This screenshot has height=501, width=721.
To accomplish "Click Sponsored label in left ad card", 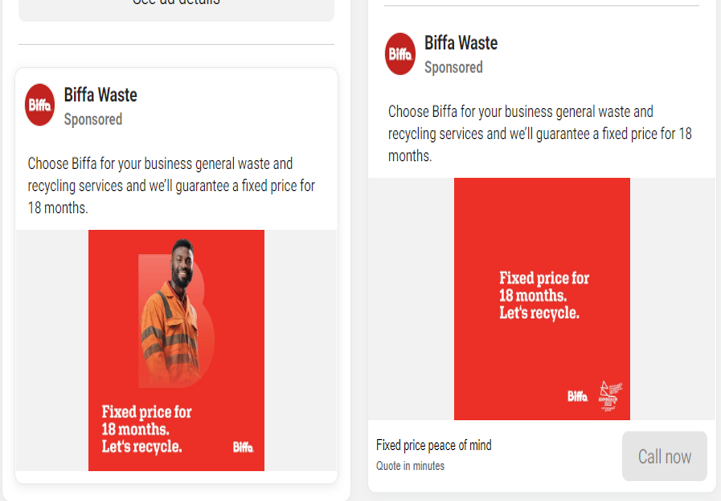I will [93, 119].
